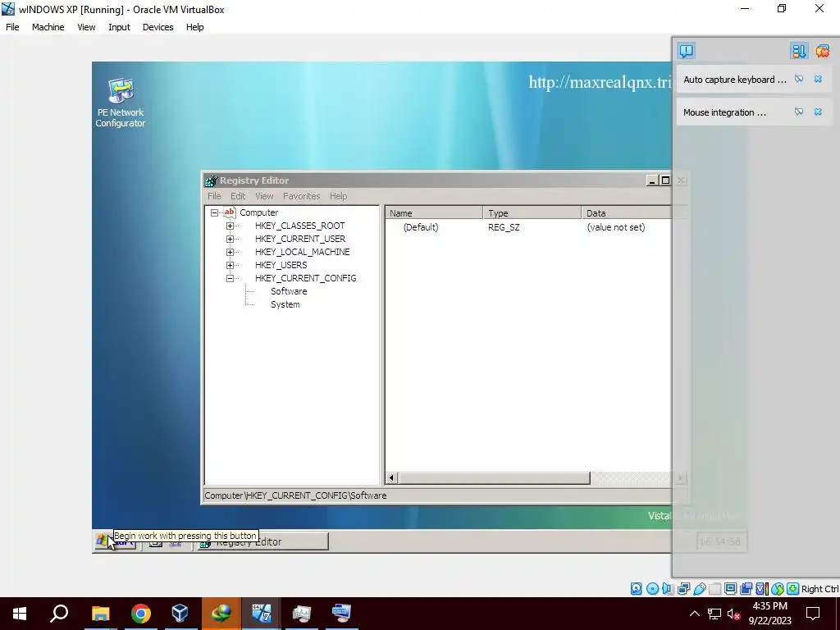This screenshot has width=840, height=630.
Task: Maximize the Registry Editor window
Action: 665,180
